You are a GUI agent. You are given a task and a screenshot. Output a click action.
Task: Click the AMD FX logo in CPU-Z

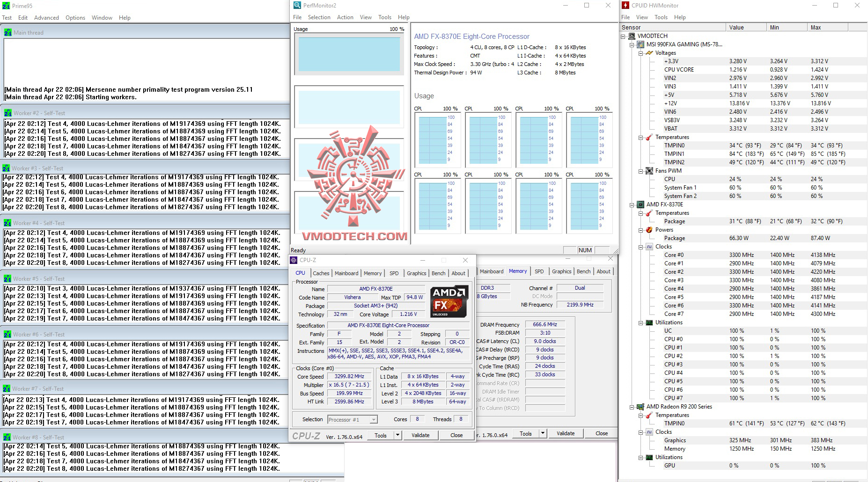pyautogui.click(x=449, y=302)
